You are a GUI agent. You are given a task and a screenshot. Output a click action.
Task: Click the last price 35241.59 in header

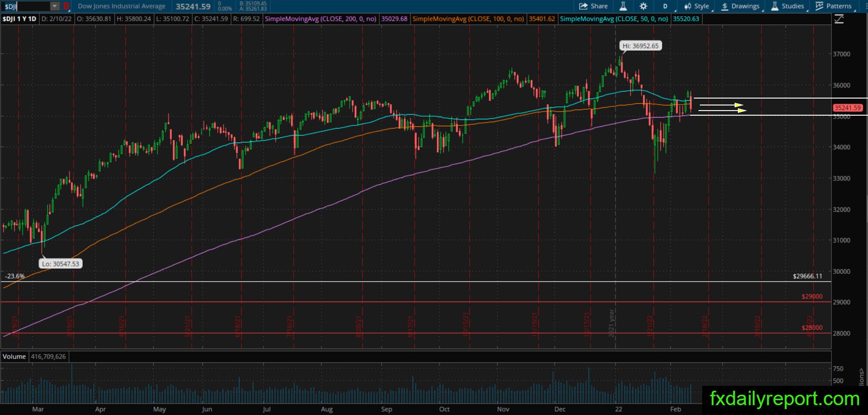tap(193, 6)
